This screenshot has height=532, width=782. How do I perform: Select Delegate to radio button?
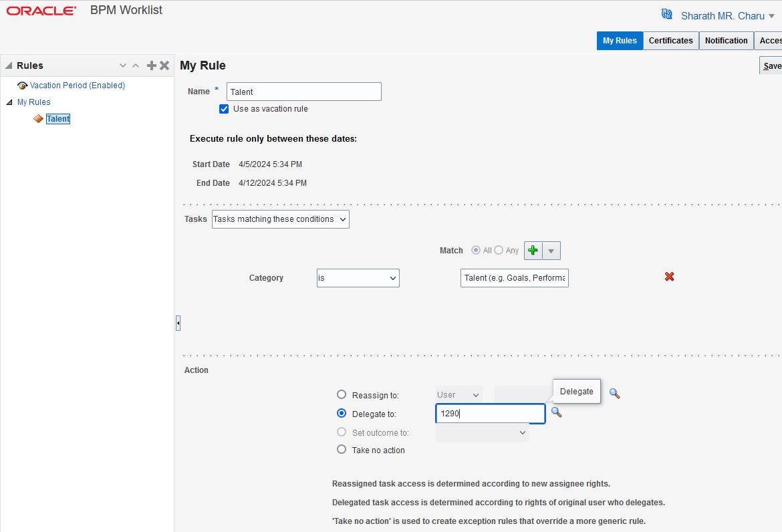coord(341,413)
